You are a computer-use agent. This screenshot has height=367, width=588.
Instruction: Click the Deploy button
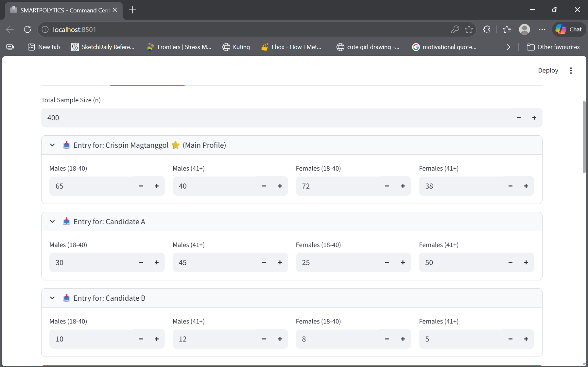pyautogui.click(x=548, y=71)
